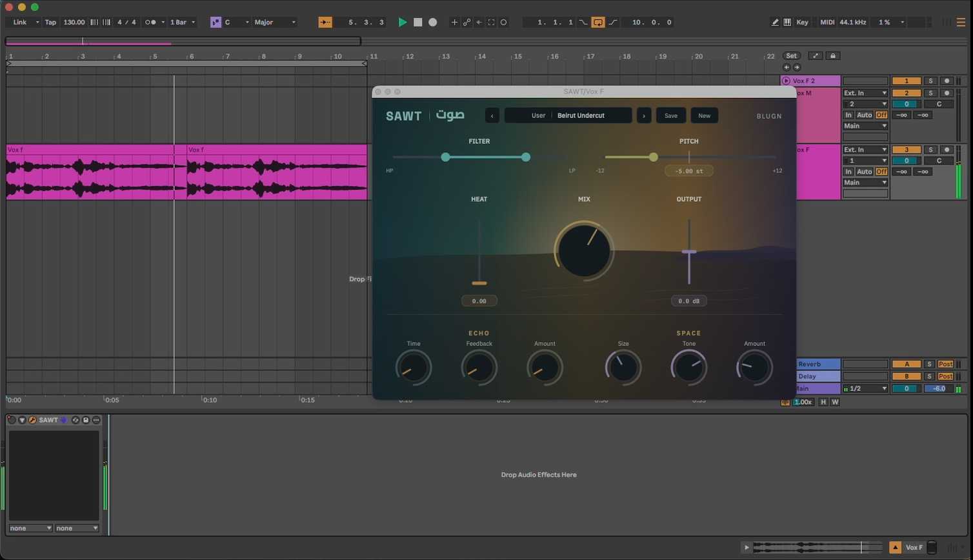
Task: Click the SAWT Pitch slider handle
Action: click(654, 157)
